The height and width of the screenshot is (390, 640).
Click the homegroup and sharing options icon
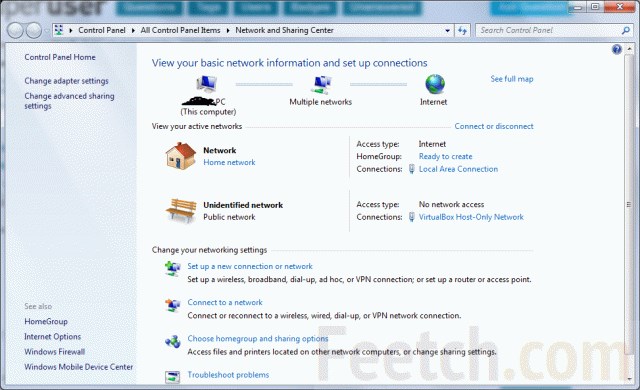pos(173,341)
